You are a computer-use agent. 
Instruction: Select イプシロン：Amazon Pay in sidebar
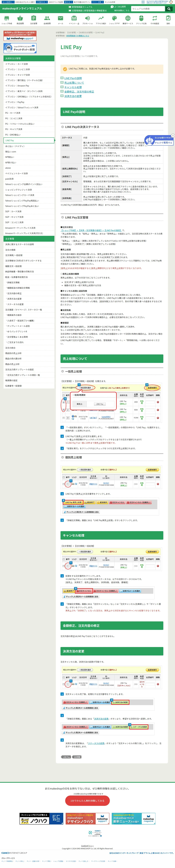[x=29, y=86]
